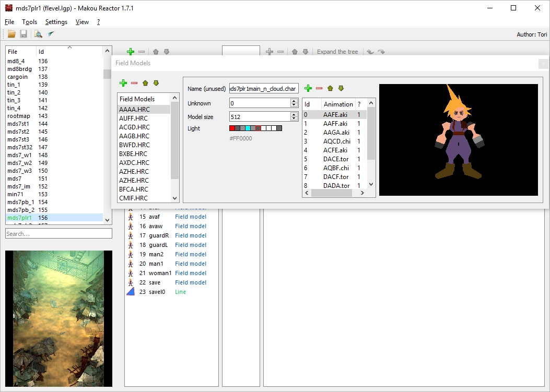The width and height of the screenshot is (550, 392).
Task: Remove animation with red minus beside Name field
Action: tap(319, 88)
